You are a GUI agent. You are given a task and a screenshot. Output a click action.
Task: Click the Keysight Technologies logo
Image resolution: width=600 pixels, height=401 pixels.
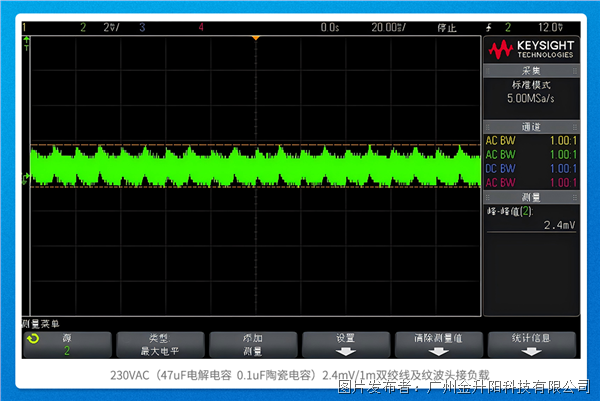coord(531,49)
